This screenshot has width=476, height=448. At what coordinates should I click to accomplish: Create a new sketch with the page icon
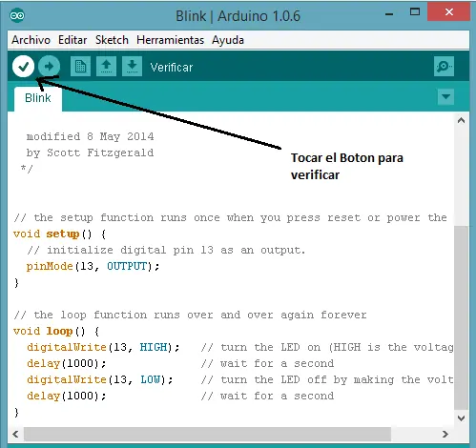80,67
